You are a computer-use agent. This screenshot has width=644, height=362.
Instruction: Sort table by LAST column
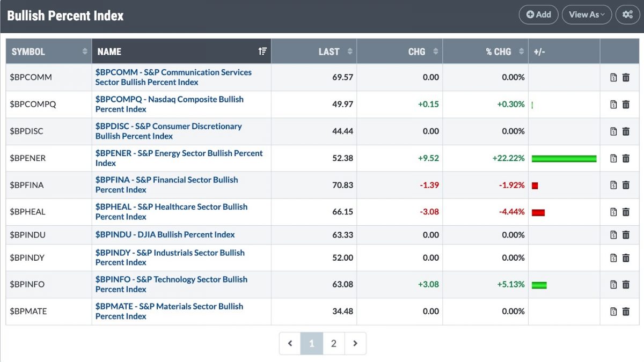314,51
